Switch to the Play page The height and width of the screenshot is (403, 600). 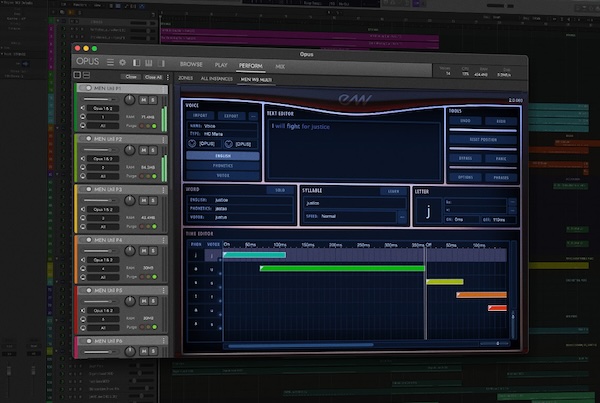pyautogui.click(x=221, y=65)
